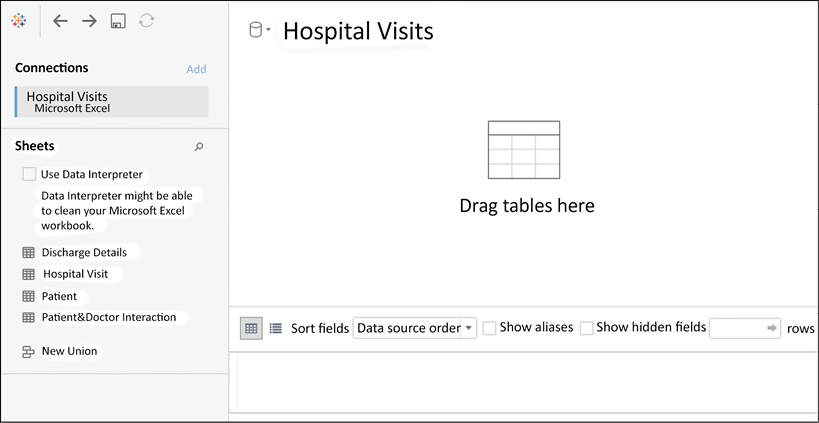Open the data source cylinder dropdown

coord(260,30)
